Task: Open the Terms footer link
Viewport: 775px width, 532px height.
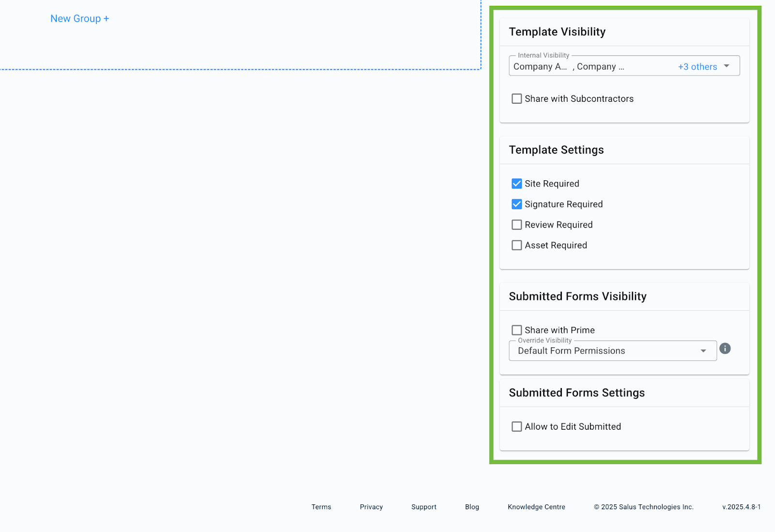Action: click(321, 507)
